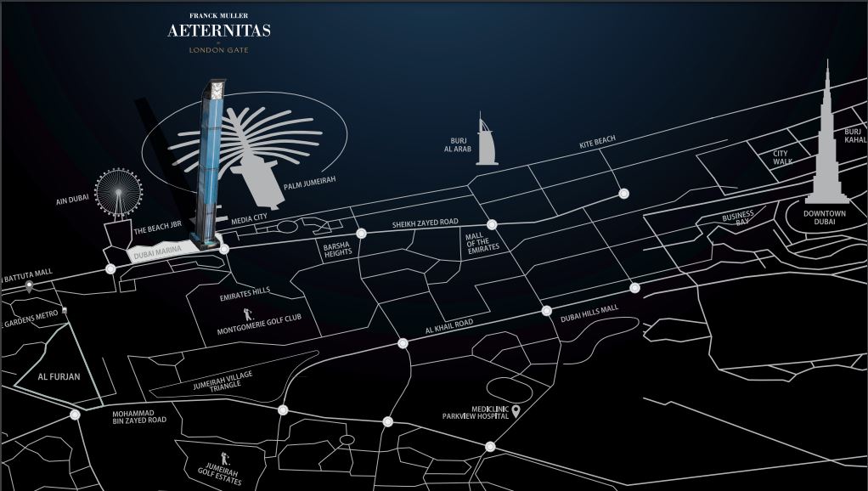Image resolution: width=868 pixels, height=491 pixels.
Task: Click the Media City label
Action: coord(249,219)
